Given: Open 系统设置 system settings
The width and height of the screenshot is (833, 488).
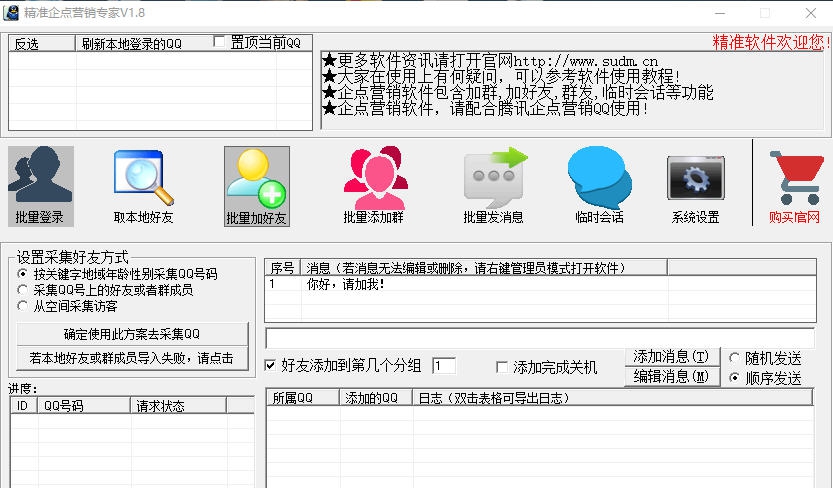Looking at the screenshot, I should tap(695, 189).
